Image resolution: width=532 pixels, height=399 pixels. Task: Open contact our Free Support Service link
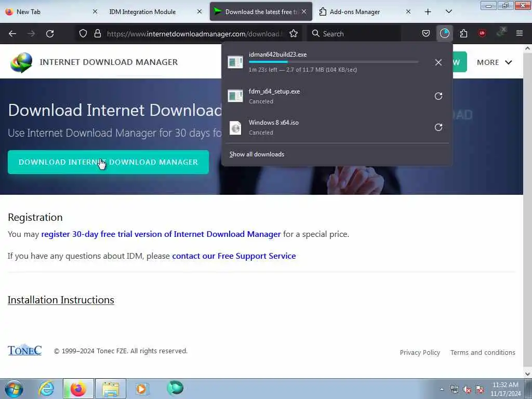click(234, 256)
